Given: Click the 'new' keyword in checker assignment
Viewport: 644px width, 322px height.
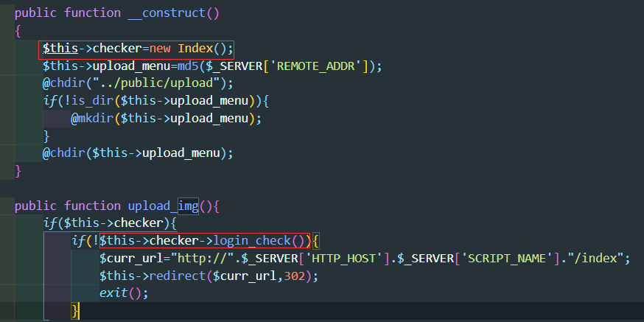Looking at the screenshot, I should 160,49.
